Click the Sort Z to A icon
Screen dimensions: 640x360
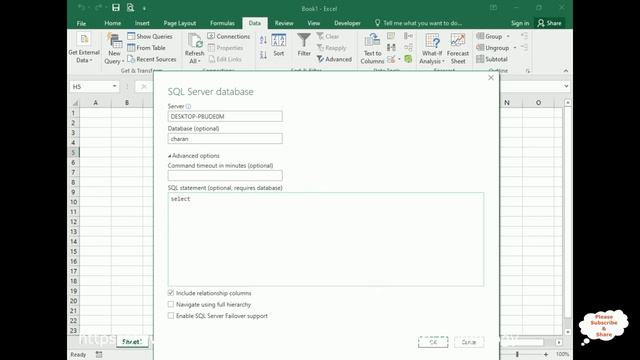263,54
